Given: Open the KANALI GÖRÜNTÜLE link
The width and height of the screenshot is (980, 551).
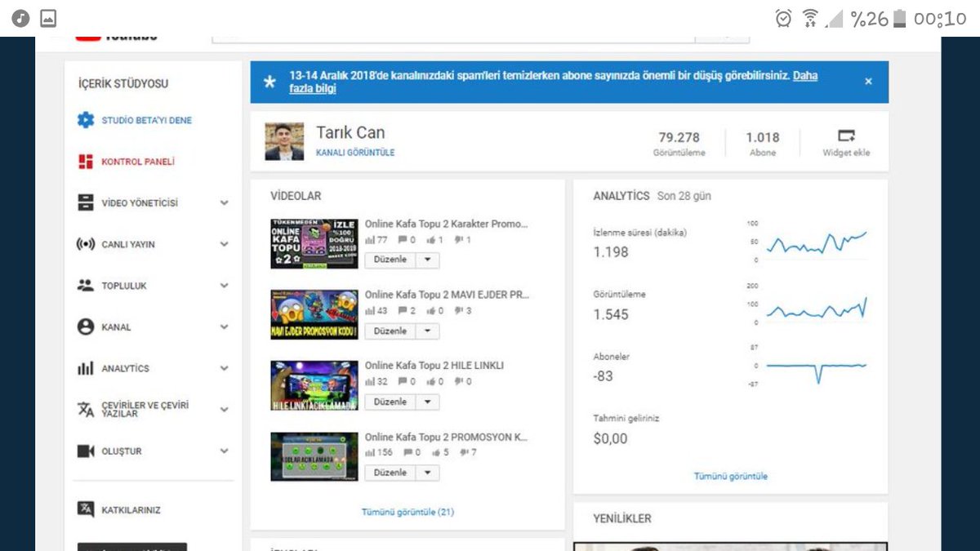Looking at the screenshot, I should (x=355, y=153).
